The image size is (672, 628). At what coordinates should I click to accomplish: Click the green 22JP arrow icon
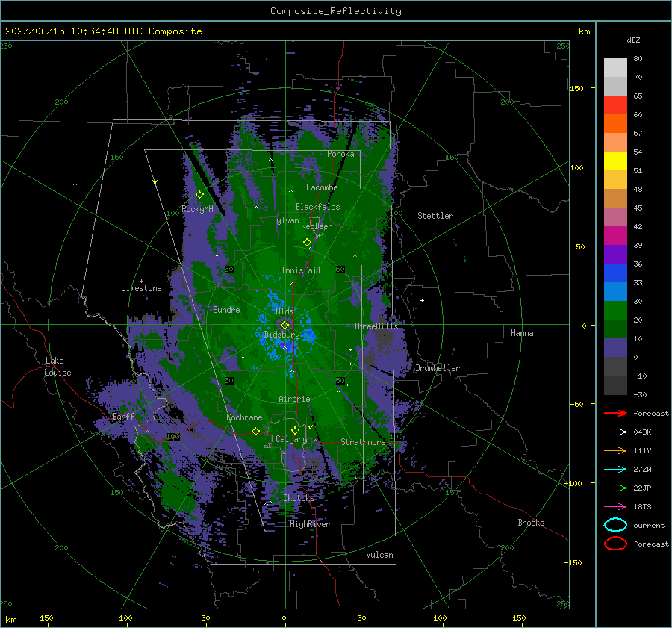[x=615, y=488]
